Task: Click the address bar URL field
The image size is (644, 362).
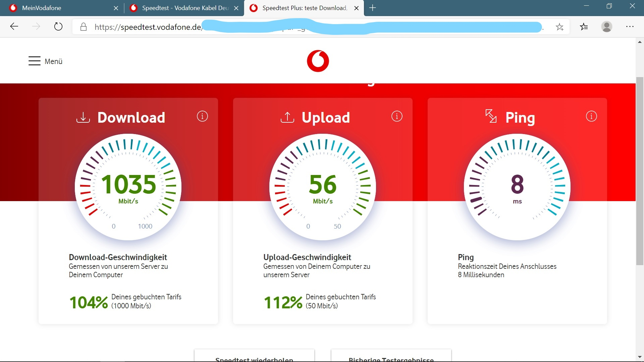Action: point(148,27)
